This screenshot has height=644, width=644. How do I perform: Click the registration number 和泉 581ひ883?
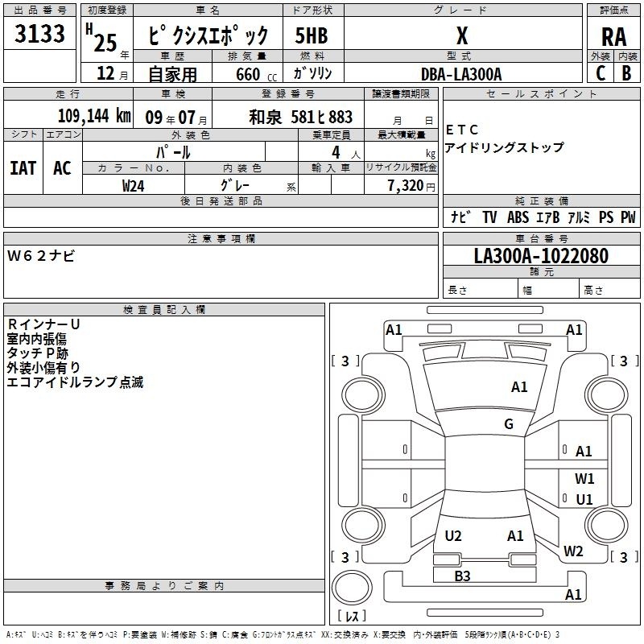pyautogui.click(x=300, y=118)
